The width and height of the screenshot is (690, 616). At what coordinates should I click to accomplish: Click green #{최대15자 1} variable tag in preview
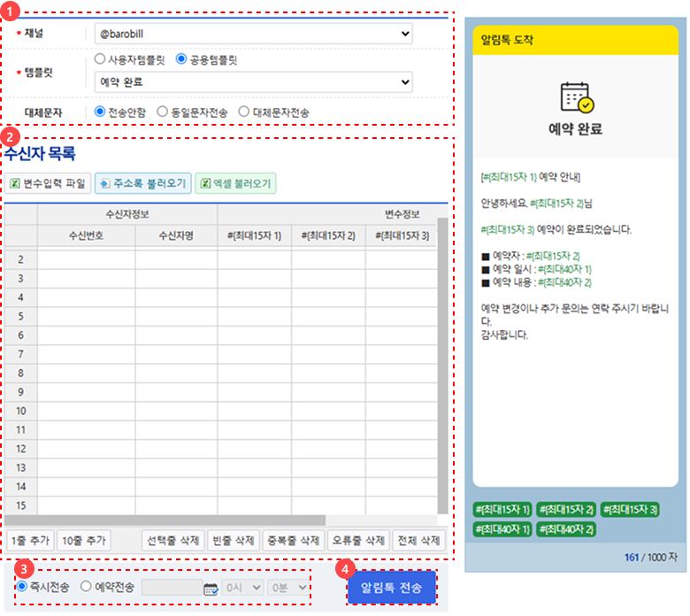[503, 510]
